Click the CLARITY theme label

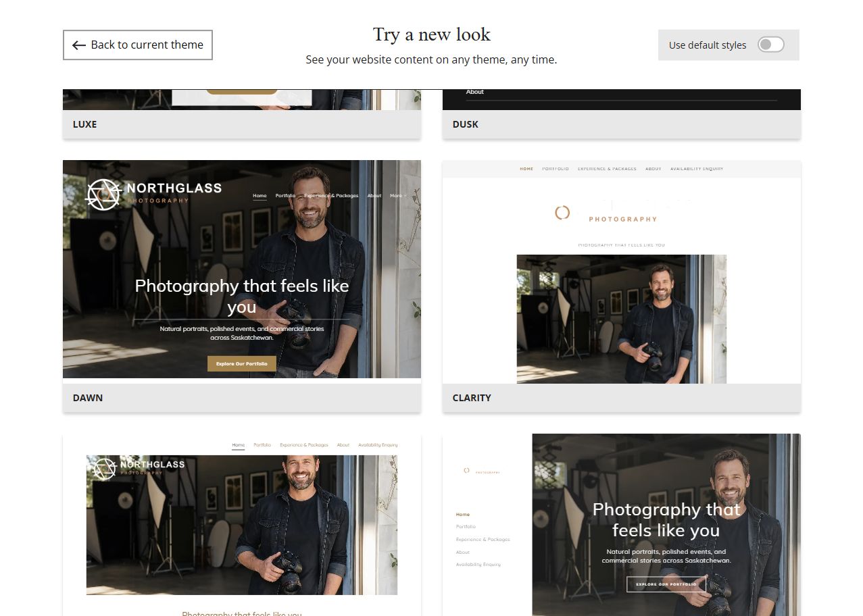472,398
